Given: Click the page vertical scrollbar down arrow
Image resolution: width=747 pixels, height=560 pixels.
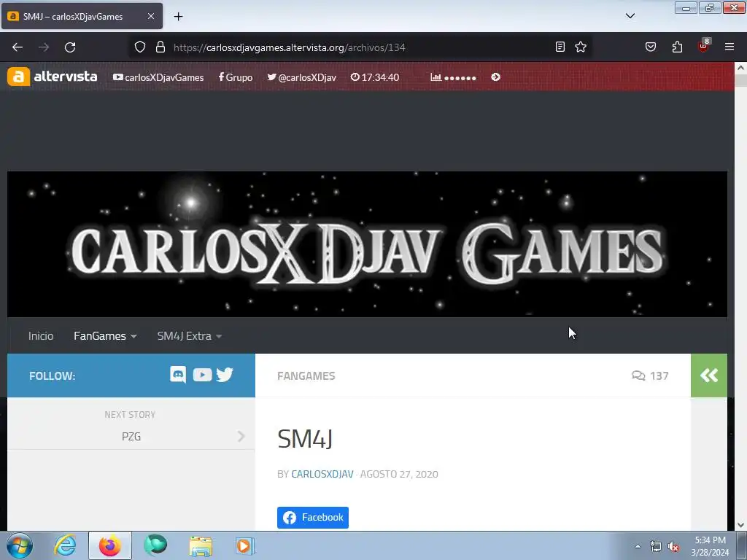Looking at the screenshot, I should click(x=740, y=525).
